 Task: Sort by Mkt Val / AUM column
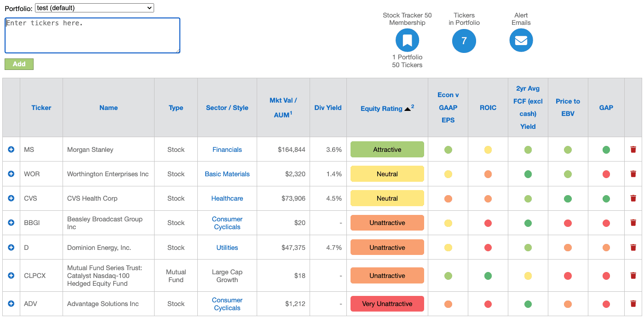pyautogui.click(x=283, y=108)
